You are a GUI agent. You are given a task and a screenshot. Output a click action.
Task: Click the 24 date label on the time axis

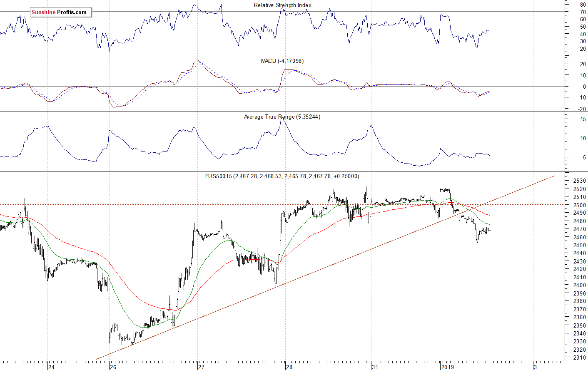(x=51, y=367)
